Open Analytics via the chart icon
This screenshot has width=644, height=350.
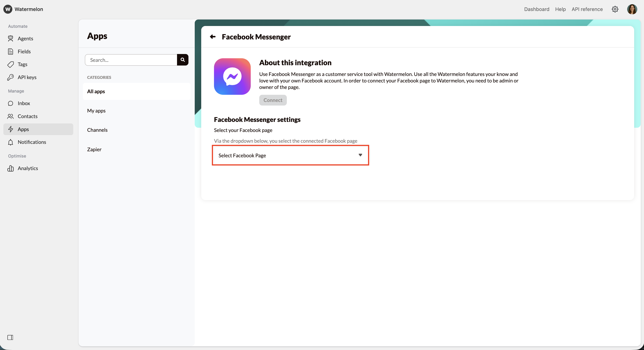coord(11,168)
